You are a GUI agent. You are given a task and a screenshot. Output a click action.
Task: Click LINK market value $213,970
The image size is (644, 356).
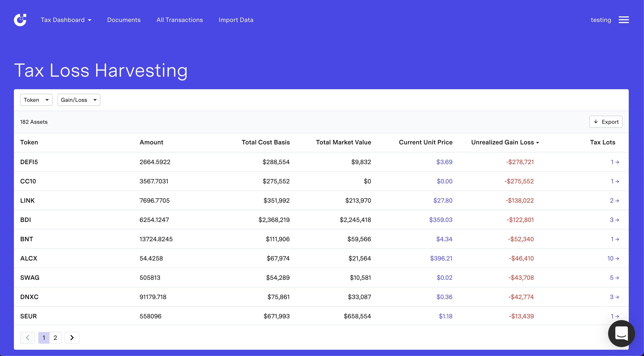pyautogui.click(x=358, y=200)
